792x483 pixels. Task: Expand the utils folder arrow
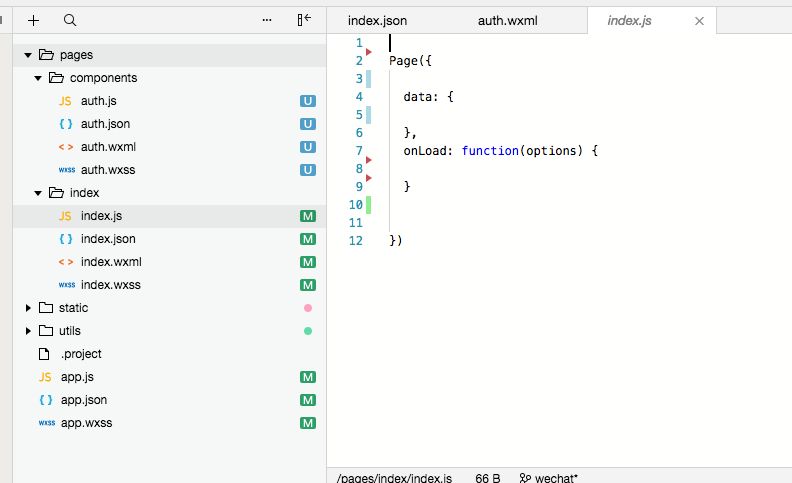[x=28, y=331]
